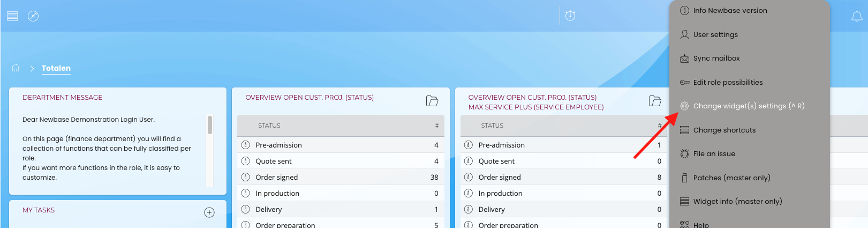Image resolution: width=868 pixels, height=228 pixels.
Task: Click the bottle icon beside Patches
Action: [x=684, y=178]
